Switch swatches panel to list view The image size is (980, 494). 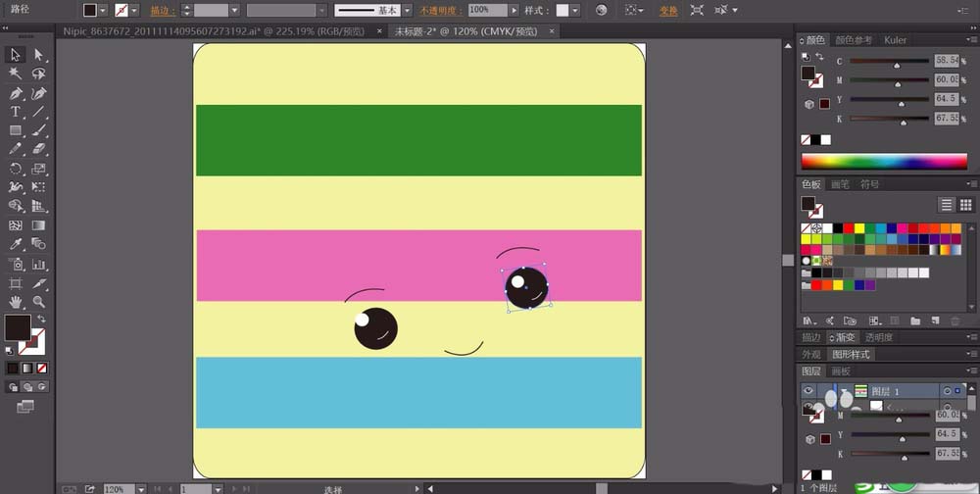(947, 204)
